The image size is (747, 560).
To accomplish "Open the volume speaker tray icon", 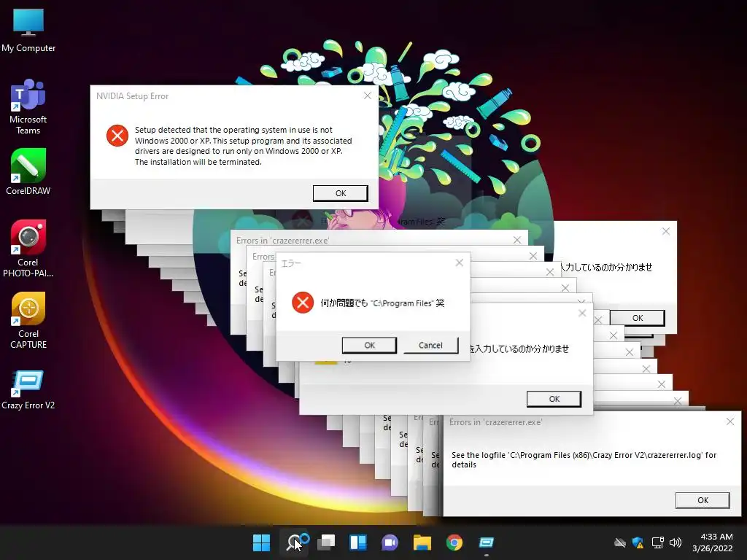I will (x=675, y=542).
